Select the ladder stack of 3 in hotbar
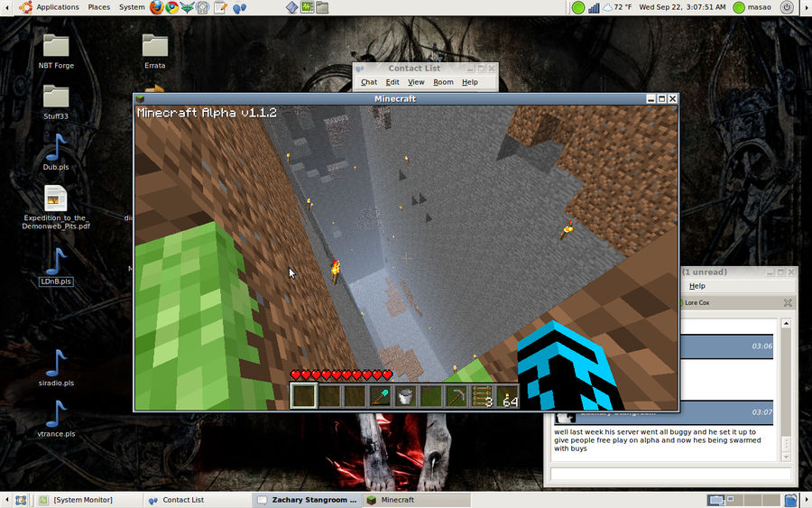 point(482,397)
